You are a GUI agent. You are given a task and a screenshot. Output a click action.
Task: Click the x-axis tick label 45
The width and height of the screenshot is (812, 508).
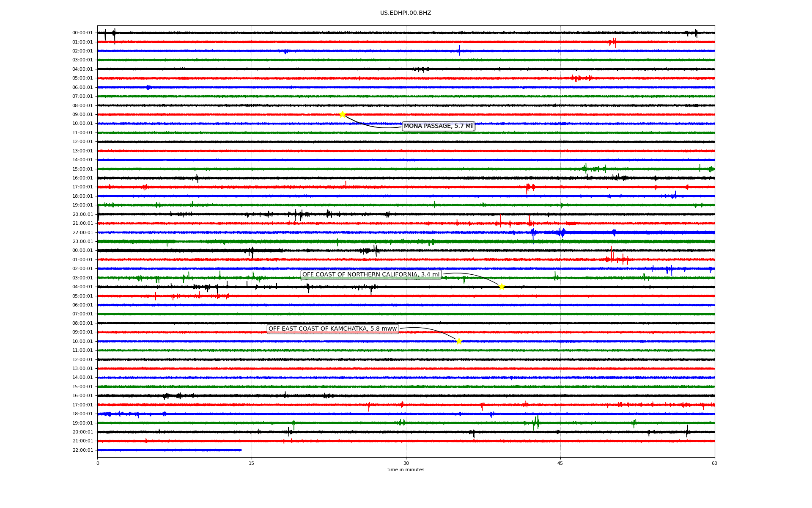point(560,463)
